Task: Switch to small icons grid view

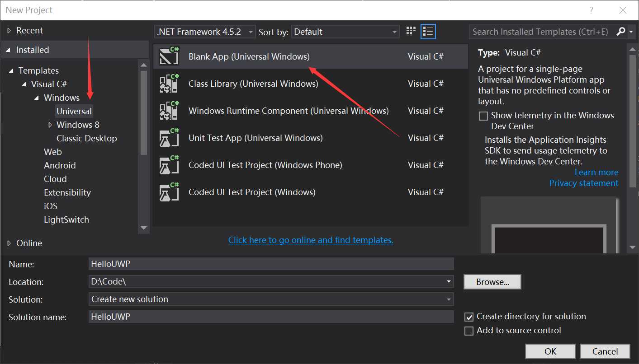Action: 411,31
